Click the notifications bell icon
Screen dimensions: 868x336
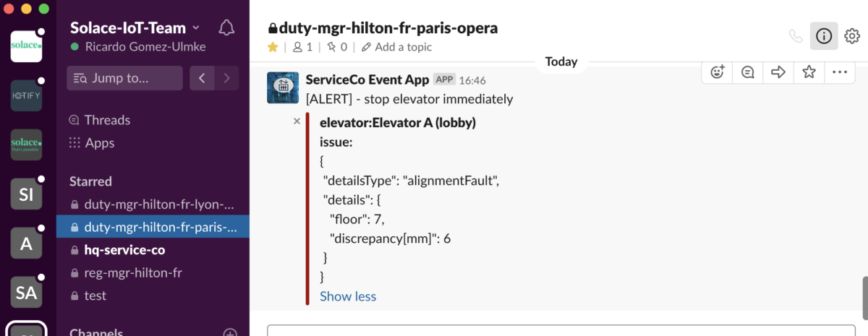click(226, 28)
